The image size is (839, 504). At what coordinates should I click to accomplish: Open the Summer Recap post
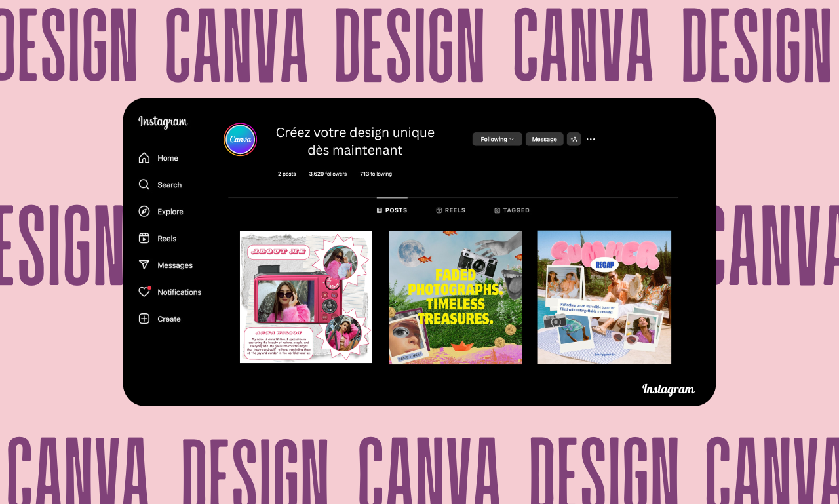[604, 297]
